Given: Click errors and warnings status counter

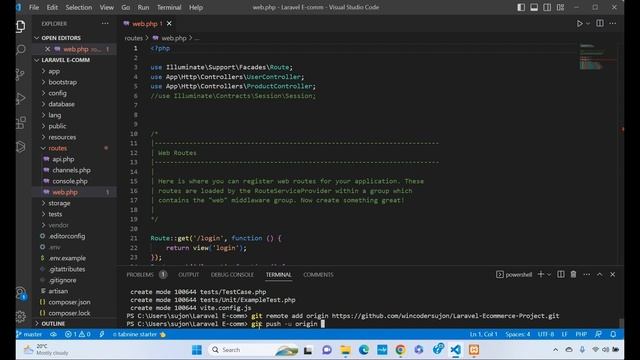Looking at the screenshot, I should click(x=78, y=334).
